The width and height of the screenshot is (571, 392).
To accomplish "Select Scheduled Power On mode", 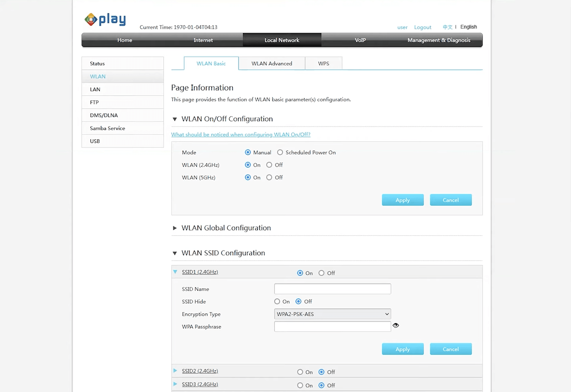I will 280,152.
